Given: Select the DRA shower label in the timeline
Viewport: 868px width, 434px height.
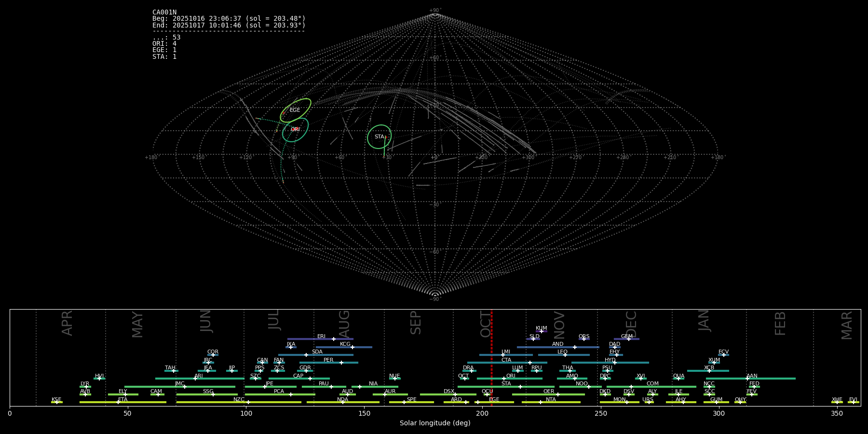Looking at the screenshot, I should click(x=468, y=368).
